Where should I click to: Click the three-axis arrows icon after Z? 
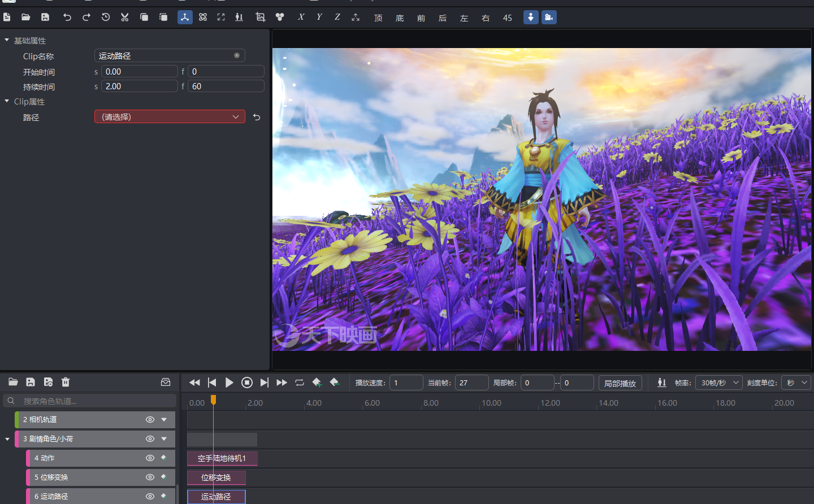pos(356,18)
